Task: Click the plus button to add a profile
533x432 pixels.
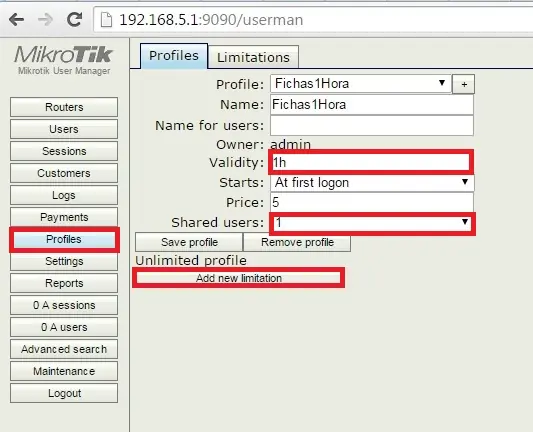Action: [x=464, y=84]
